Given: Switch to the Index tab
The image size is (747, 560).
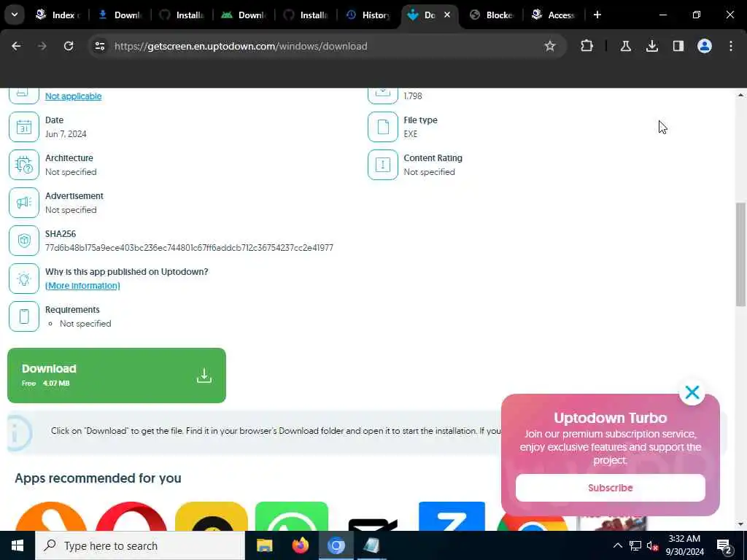Looking at the screenshot, I should coord(57,15).
